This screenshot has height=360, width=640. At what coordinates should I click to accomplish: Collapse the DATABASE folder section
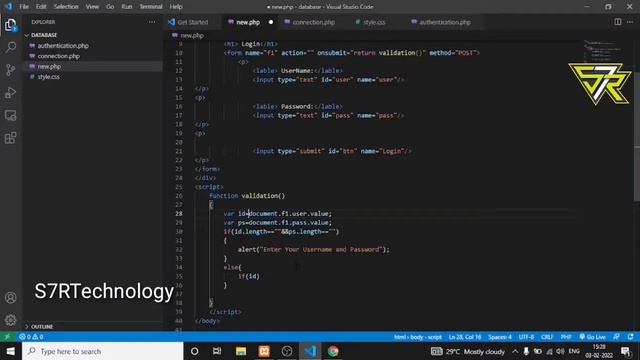(44, 35)
